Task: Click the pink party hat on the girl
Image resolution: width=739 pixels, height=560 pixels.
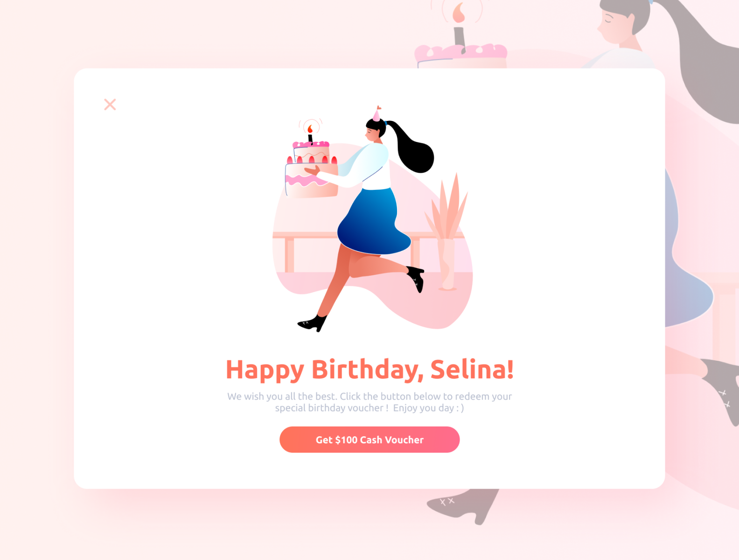Action: click(x=376, y=113)
